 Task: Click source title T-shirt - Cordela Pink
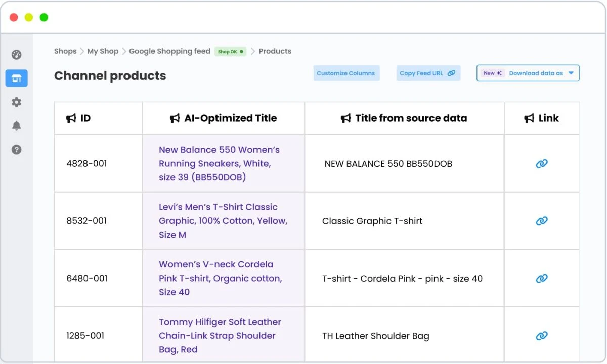click(402, 279)
